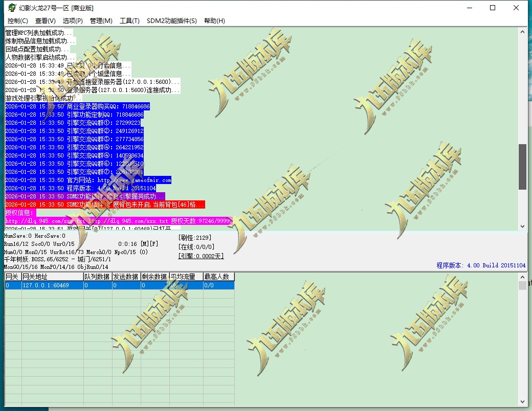Image resolution: width=532 pixels, height=411 pixels.
Task: Click the gateway panel scroll-down arrow
Action: 522,402
